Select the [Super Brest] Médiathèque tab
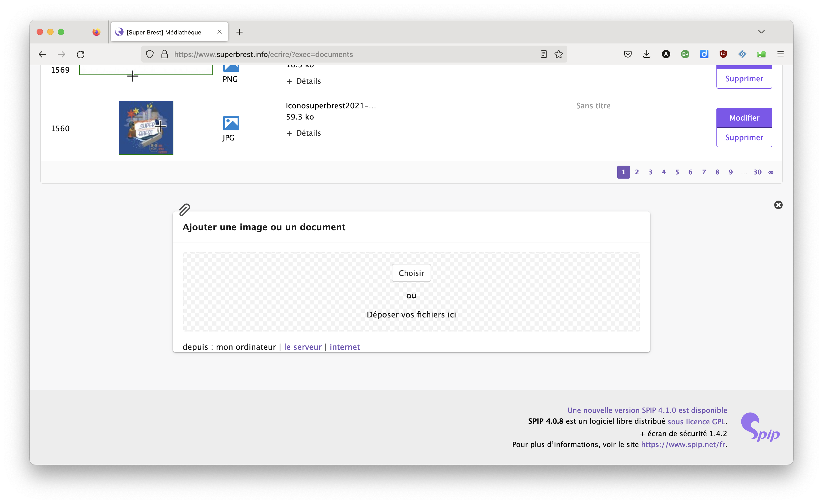This screenshot has height=504, width=823. click(x=169, y=32)
